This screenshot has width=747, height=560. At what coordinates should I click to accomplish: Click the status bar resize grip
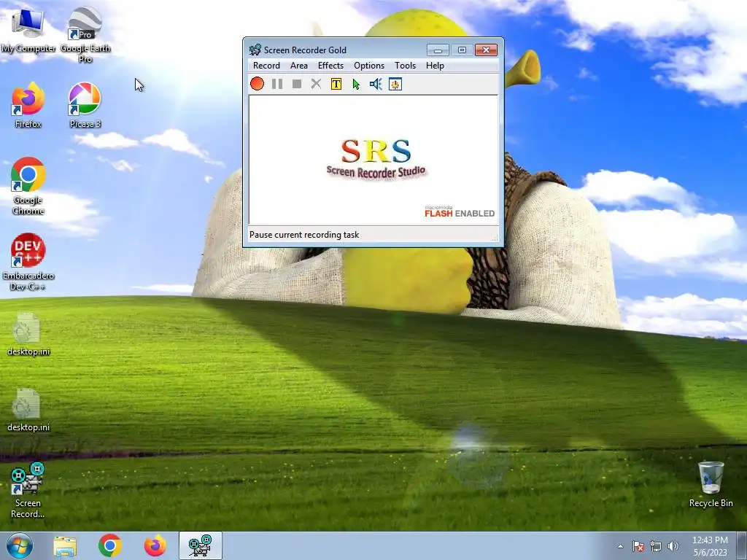pyautogui.click(x=495, y=237)
